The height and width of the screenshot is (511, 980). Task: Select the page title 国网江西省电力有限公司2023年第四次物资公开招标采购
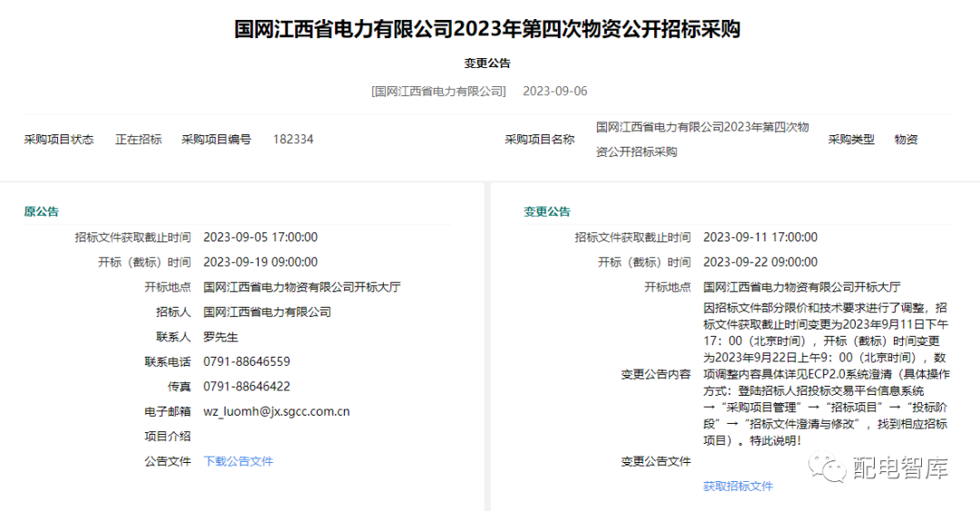pyautogui.click(x=487, y=29)
